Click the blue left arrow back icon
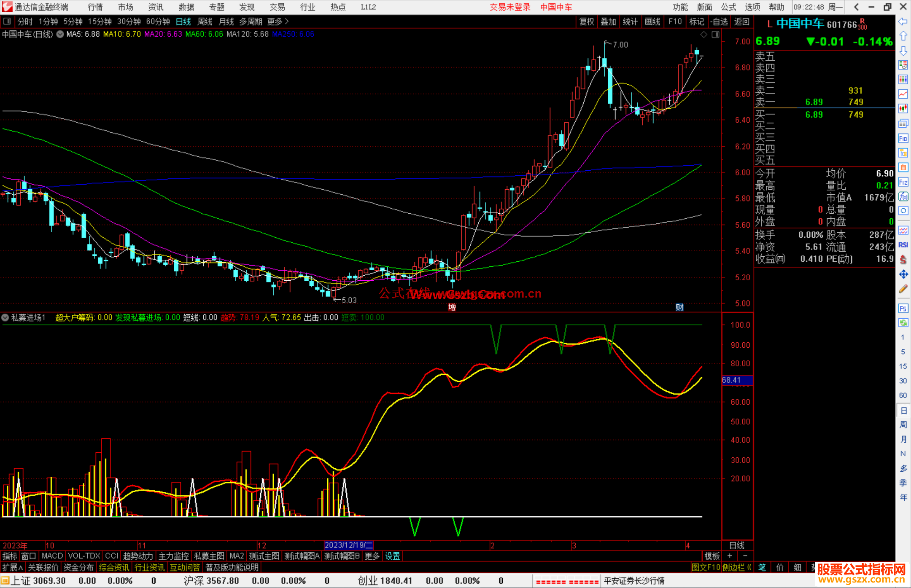This screenshot has width=911, height=588. 903,21
